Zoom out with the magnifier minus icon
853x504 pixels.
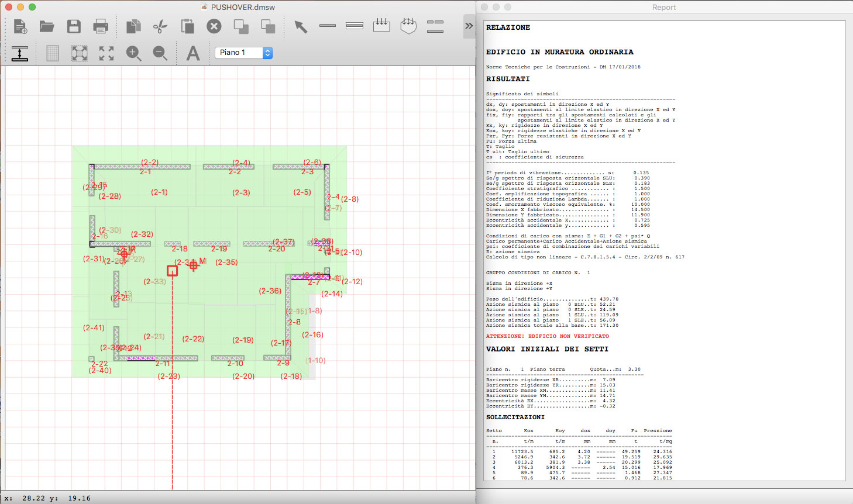(160, 53)
